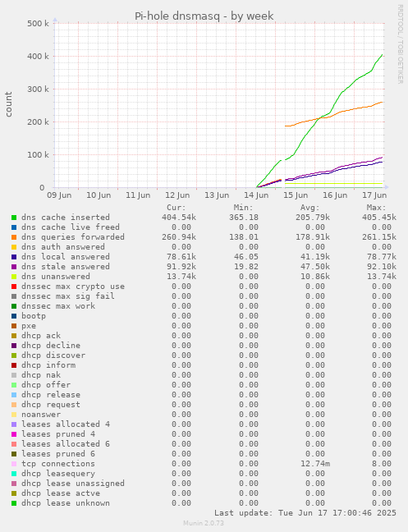Viewport: 408px width, 532px height.
Task: Select the dns stale answered legend label
Action: point(66,267)
